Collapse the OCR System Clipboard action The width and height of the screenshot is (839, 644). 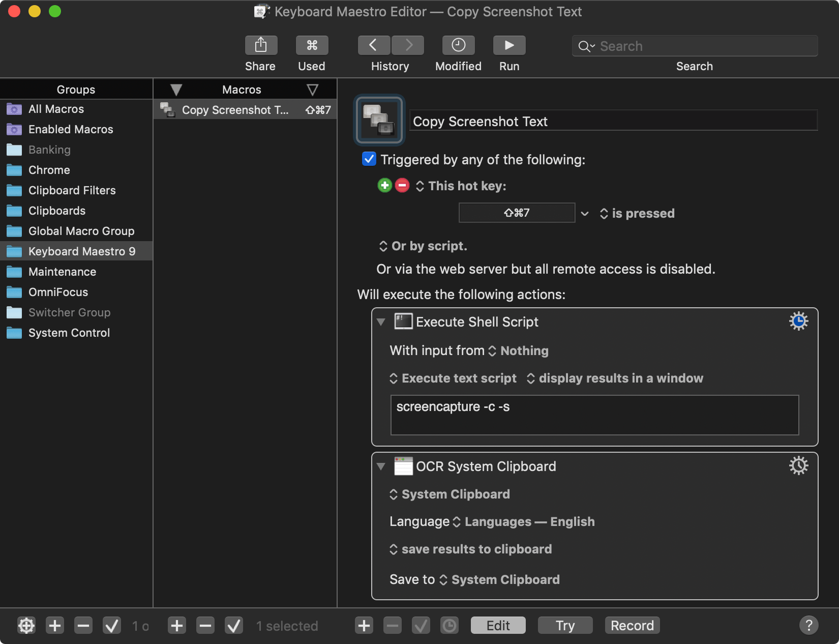[x=381, y=466]
